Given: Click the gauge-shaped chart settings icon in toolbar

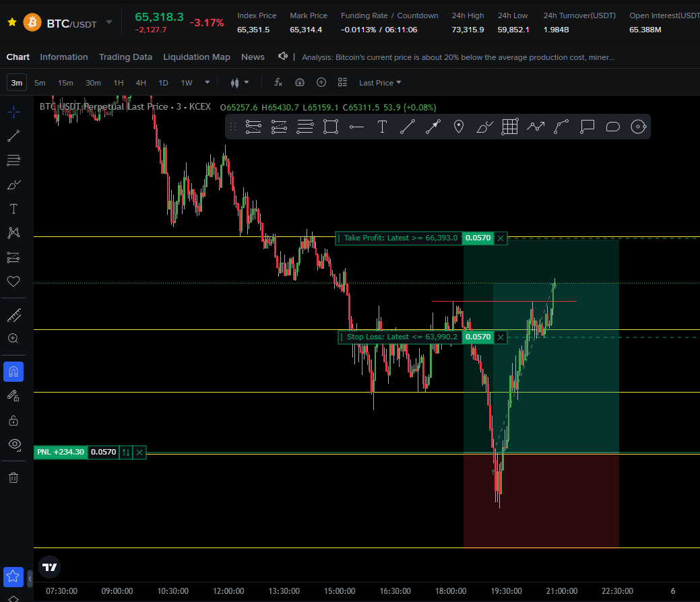Looking at the screenshot, I should [x=300, y=82].
